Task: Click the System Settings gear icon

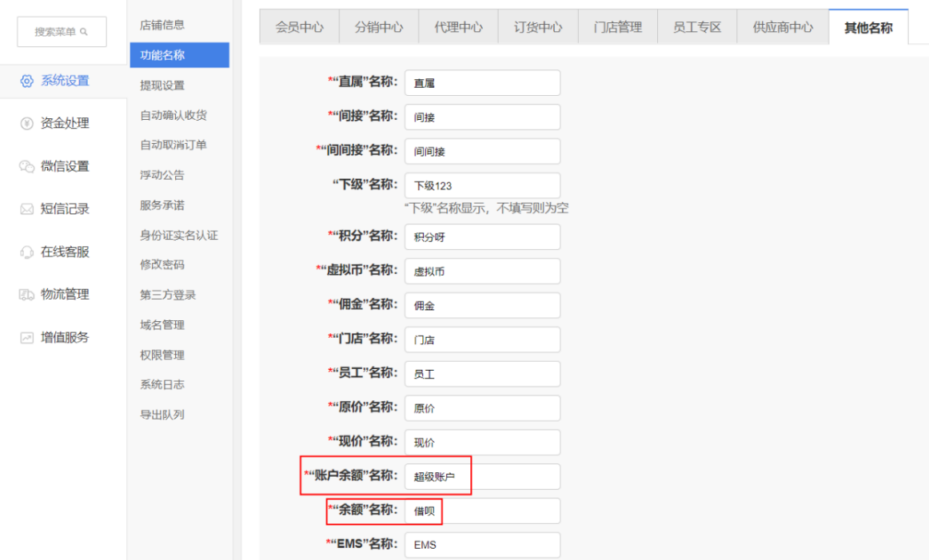Action: click(26, 81)
